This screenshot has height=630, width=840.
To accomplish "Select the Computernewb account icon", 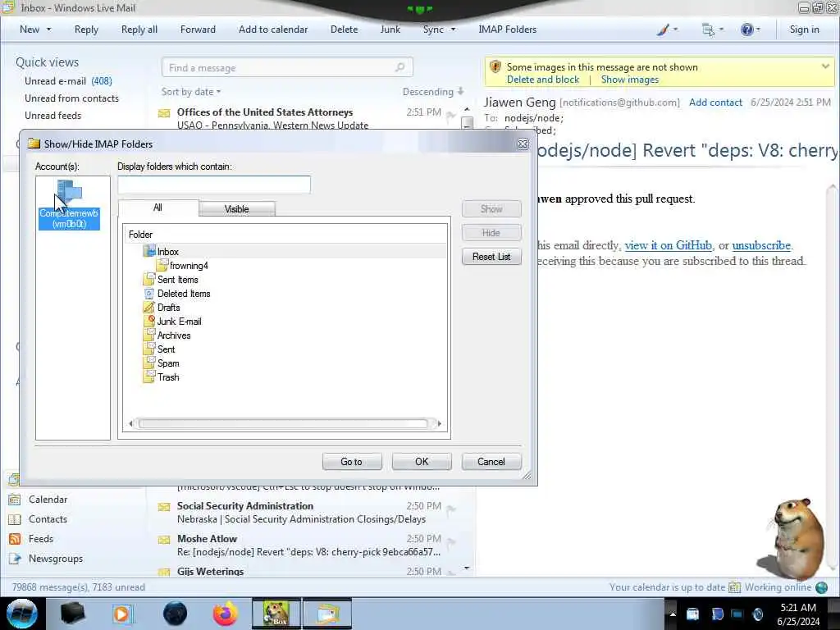I will tap(69, 204).
